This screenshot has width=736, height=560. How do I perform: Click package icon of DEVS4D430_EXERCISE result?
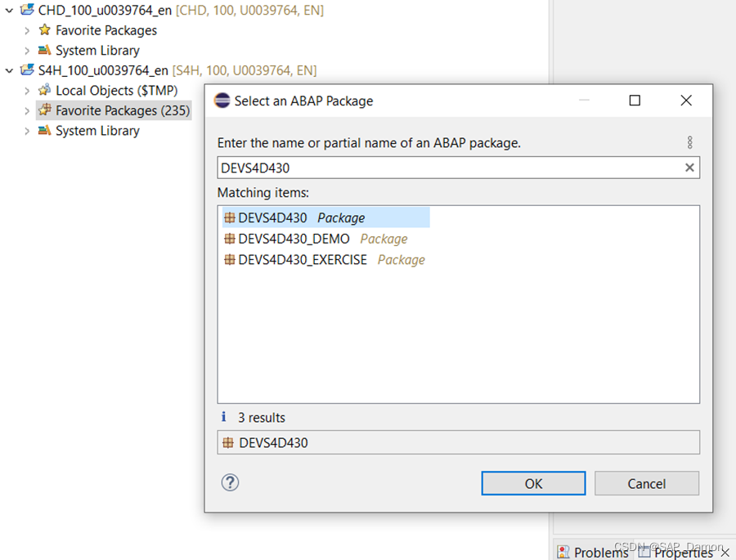230,259
